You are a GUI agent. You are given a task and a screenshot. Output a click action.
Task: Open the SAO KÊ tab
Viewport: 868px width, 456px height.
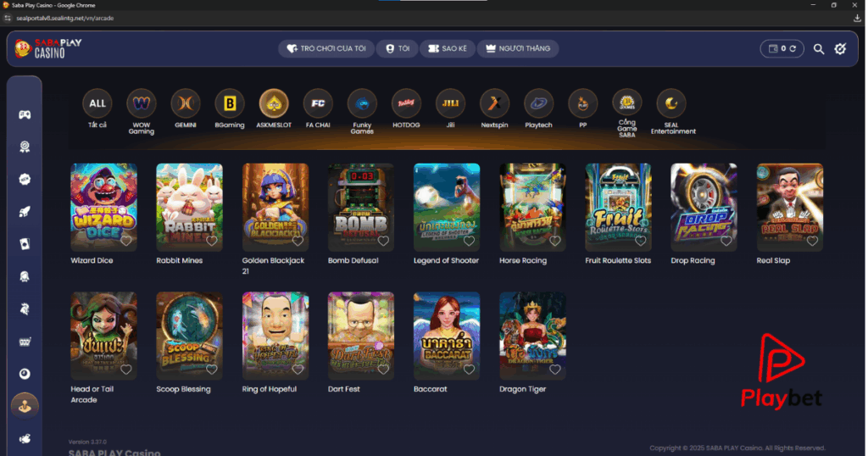pyautogui.click(x=448, y=48)
